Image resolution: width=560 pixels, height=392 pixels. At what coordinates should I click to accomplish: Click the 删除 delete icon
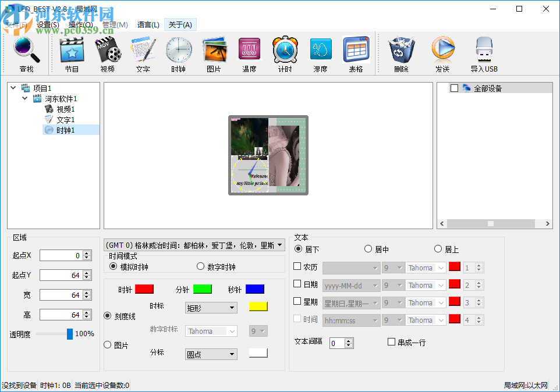[400, 52]
